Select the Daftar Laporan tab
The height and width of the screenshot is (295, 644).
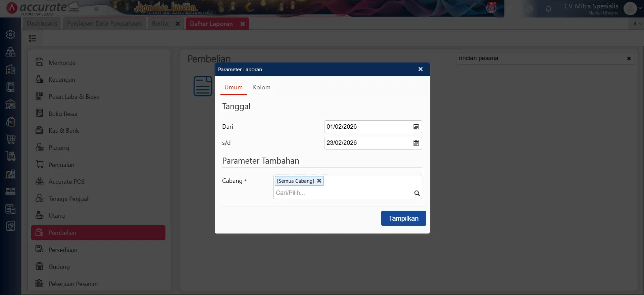point(211,24)
